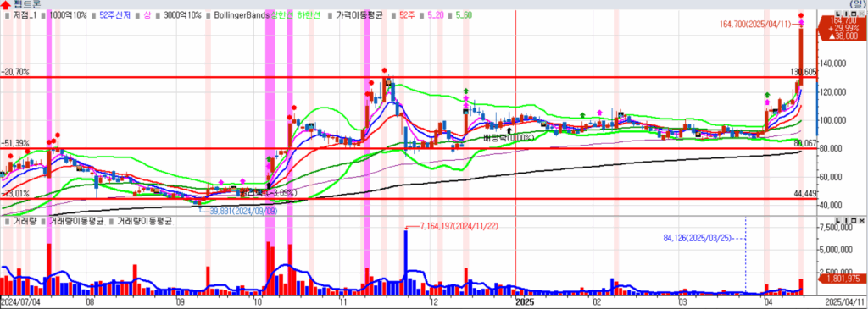Click the L icon in price chart corner

(837, 14)
